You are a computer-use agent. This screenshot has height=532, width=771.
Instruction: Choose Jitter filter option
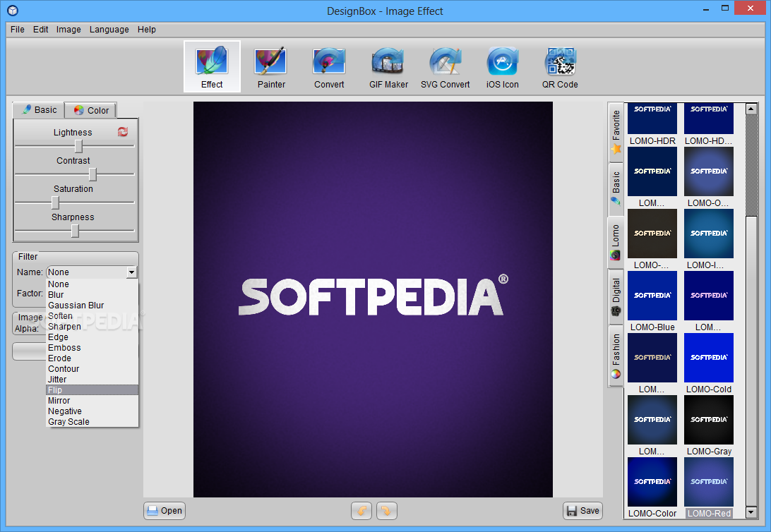click(92, 379)
